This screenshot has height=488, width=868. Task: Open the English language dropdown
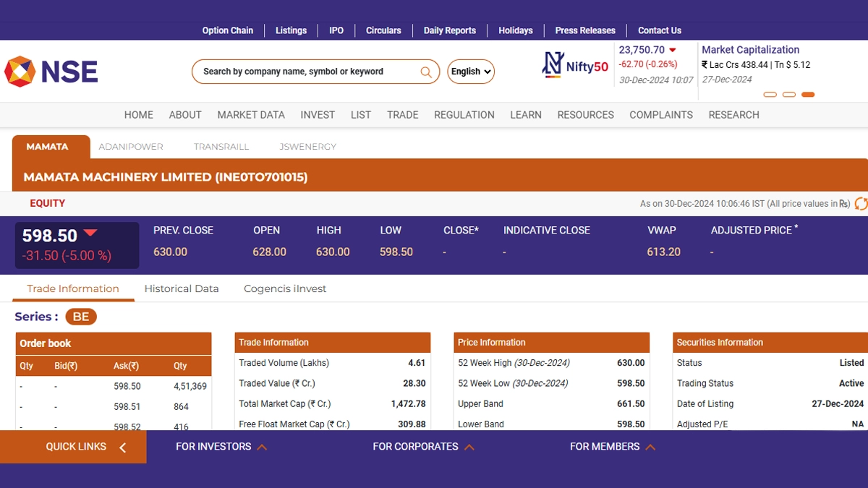point(471,72)
